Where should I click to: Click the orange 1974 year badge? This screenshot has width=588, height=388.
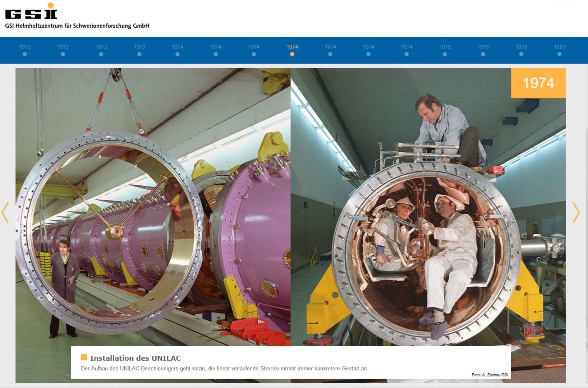[538, 83]
